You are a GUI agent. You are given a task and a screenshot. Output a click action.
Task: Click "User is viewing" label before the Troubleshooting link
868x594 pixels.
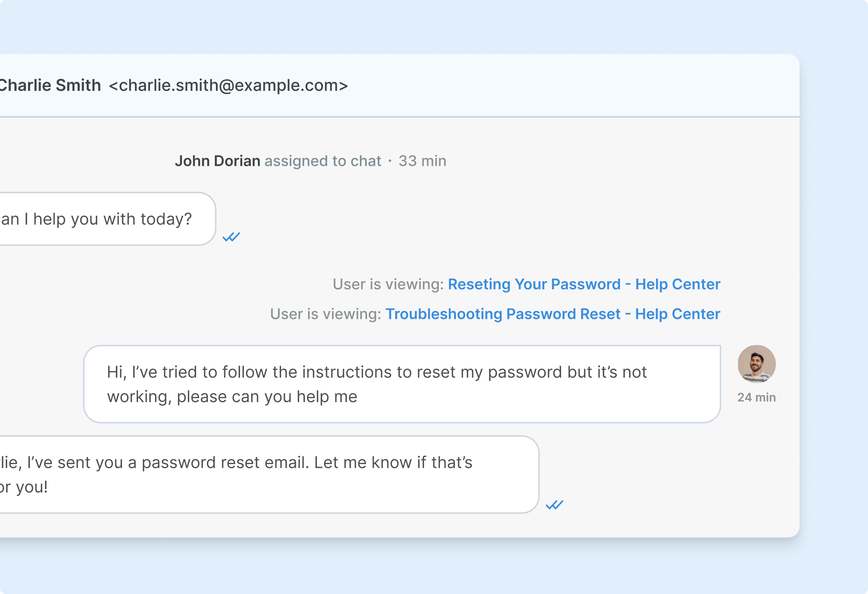325,314
